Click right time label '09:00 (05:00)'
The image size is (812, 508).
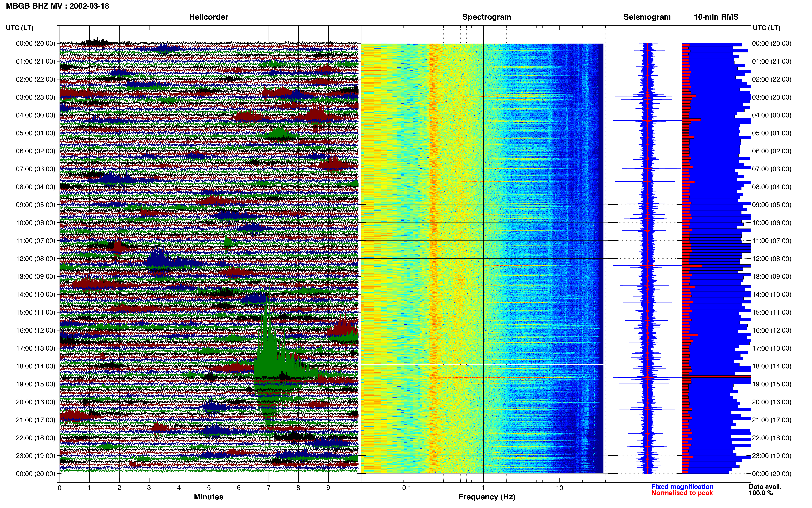[772, 205]
